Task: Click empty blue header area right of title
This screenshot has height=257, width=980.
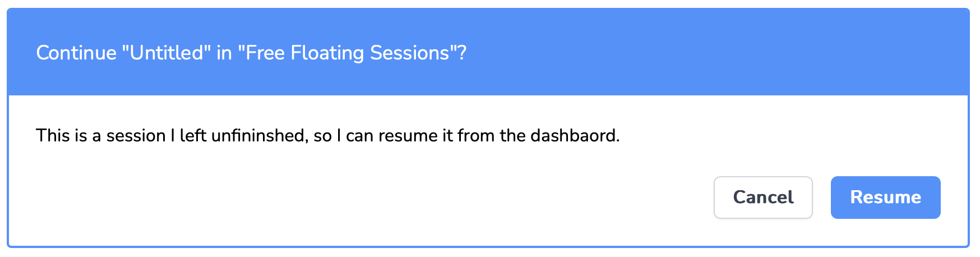Action: (701, 53)
